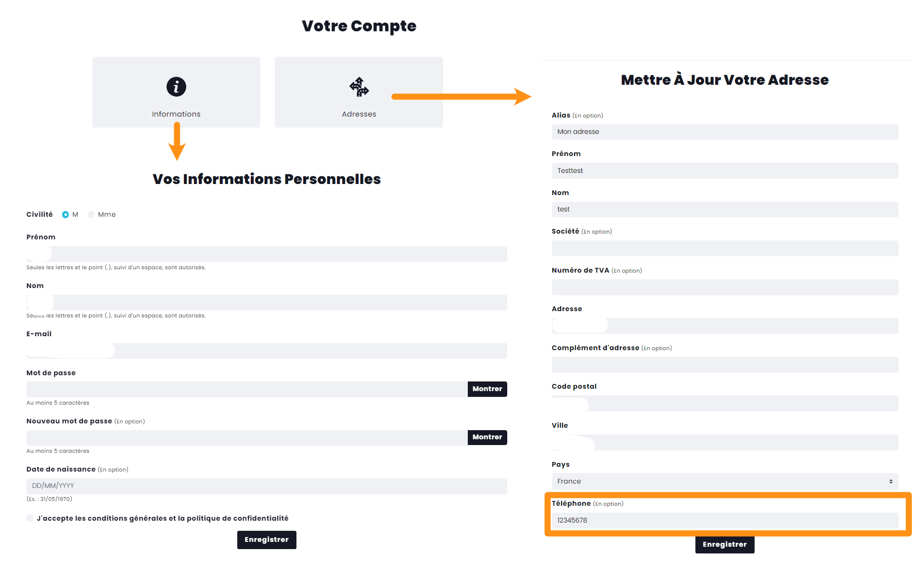Click Enregistrer under the address form
The image size is (924, 578).
click(x=724, y=545)
